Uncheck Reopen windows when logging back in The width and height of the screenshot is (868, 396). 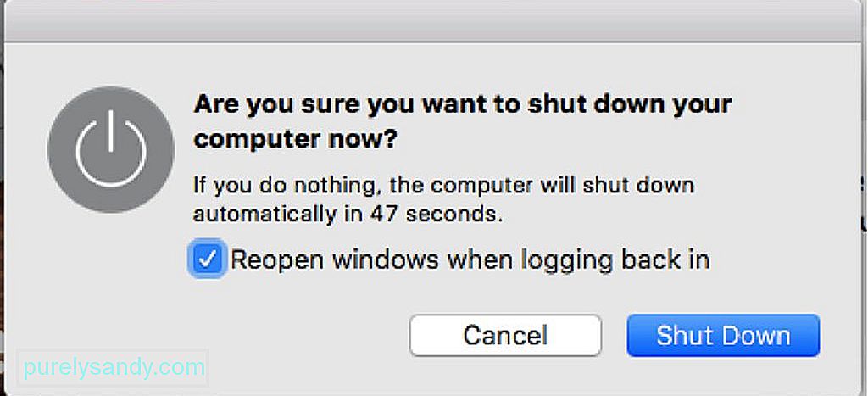pos(207,259)
